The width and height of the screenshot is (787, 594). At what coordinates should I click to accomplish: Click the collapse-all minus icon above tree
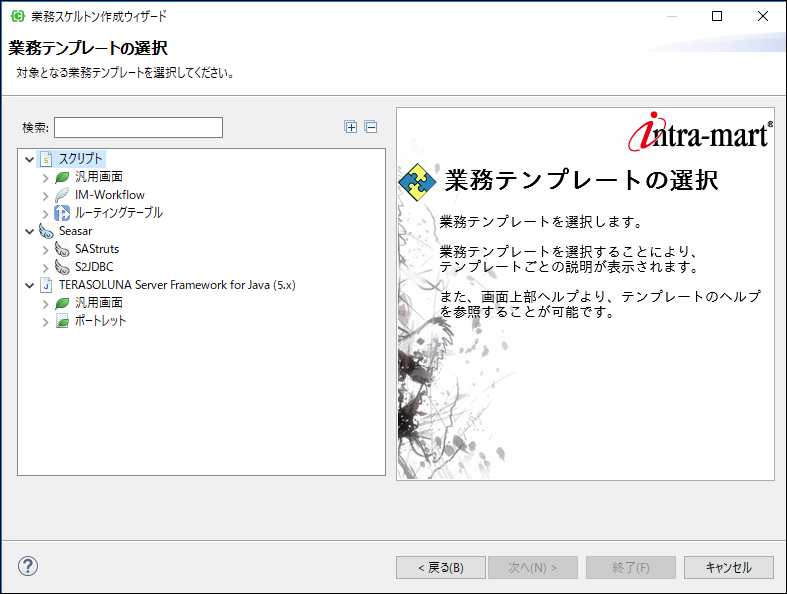(x=371, y=127)
